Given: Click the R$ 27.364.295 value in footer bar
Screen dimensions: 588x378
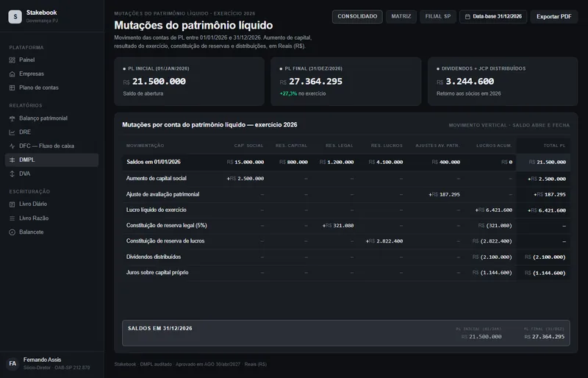Looking at the screenshot, I should pyautogui.click(x=544, y=337).
